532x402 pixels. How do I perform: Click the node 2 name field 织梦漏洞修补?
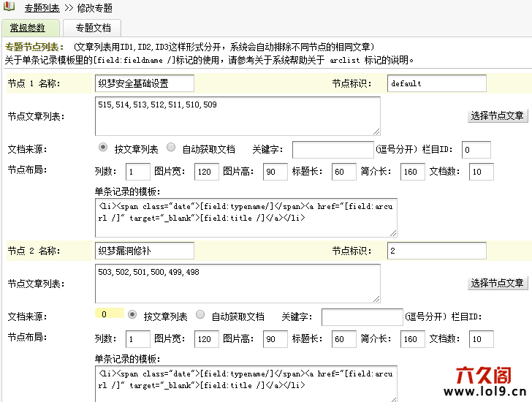[x=144, y=251]
